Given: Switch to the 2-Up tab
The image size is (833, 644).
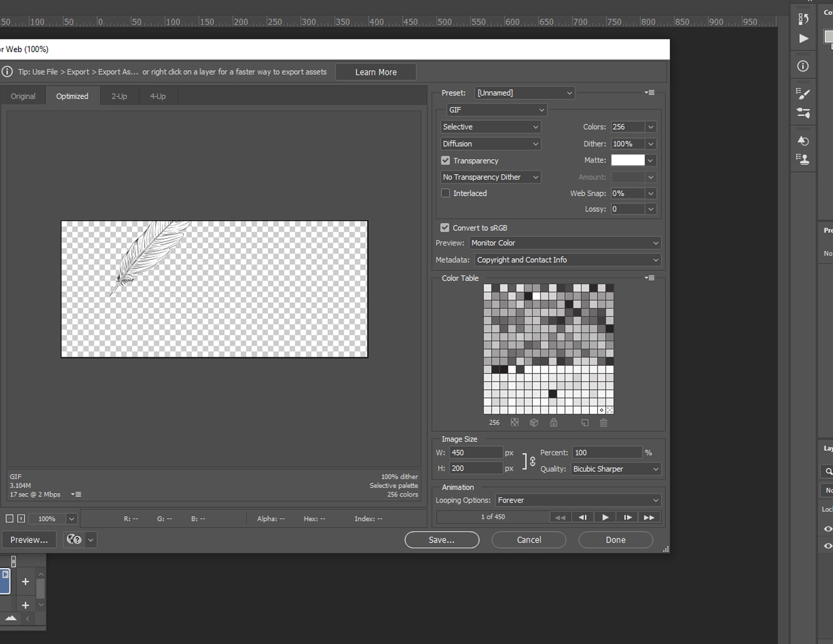Looking at the screenshot, I should [119, 96].
